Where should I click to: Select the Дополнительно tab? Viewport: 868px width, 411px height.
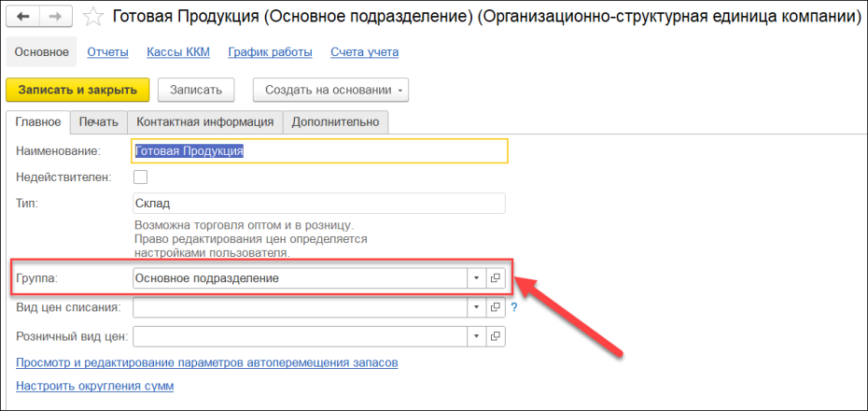335,122
